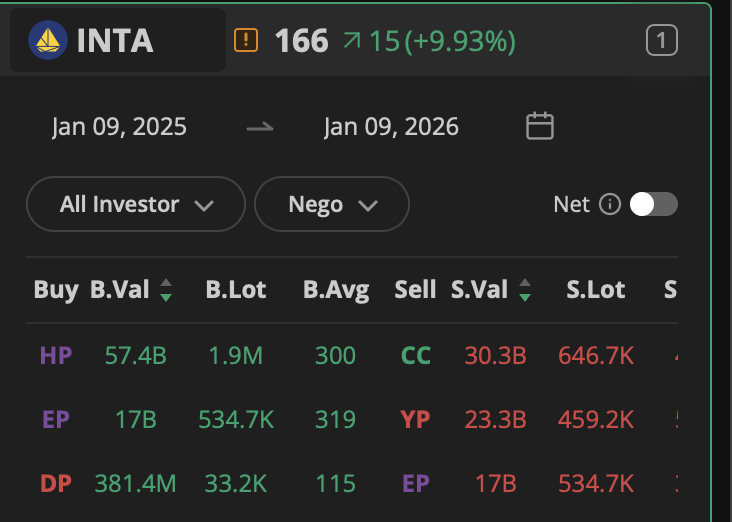Click the date range arrow icon
Image resolution: width=732 pixels, height=522 pixels.
click(260, 127)
